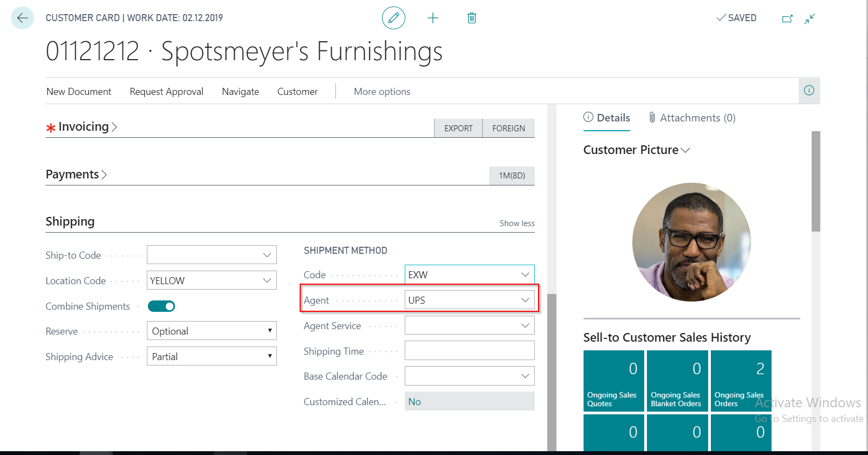The width and height of the screenshot is (868, 455).
Task: Show More options in the action bar
Action: (x=382, y=92)
